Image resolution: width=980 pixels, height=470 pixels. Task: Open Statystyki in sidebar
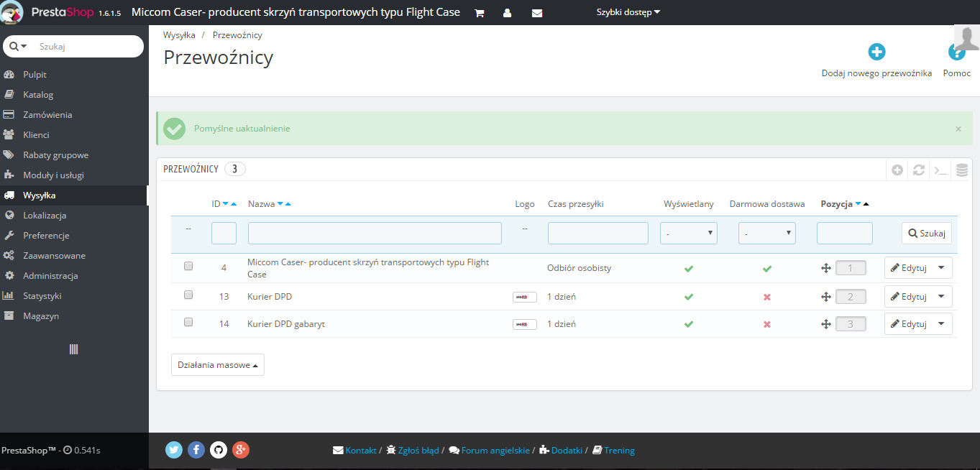[x=42, y=296]
